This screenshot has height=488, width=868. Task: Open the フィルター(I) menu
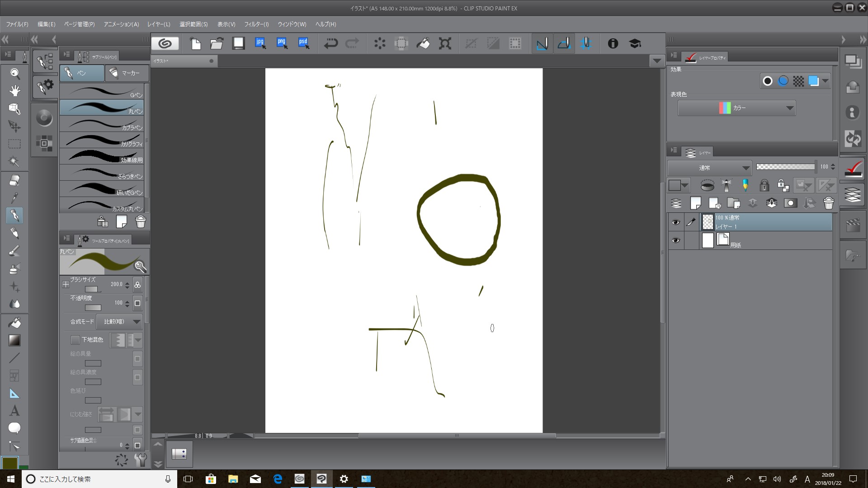[x=256, y=24]
